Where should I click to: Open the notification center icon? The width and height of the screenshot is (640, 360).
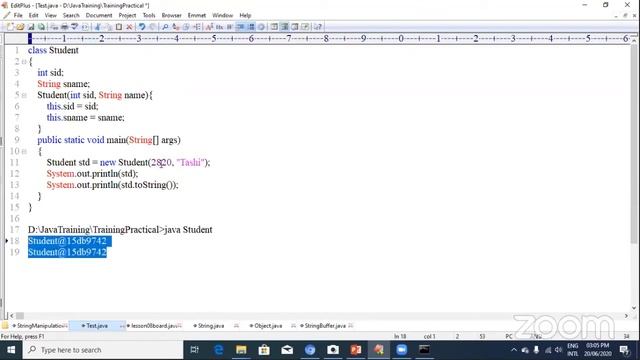624,350
